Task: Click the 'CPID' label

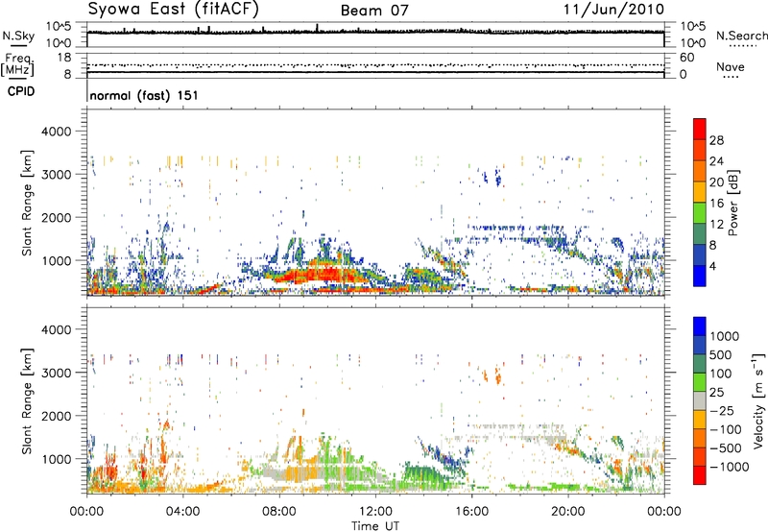Action: coord(21,91)
